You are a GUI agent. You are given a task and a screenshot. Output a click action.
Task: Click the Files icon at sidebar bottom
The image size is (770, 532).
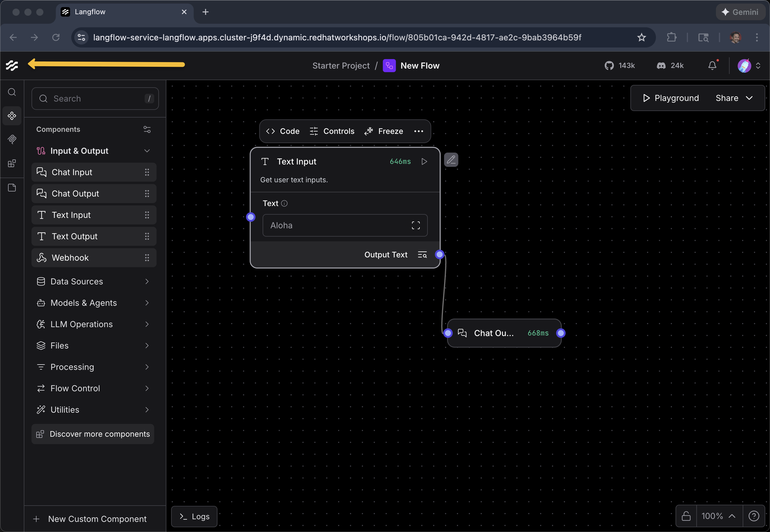12,187
